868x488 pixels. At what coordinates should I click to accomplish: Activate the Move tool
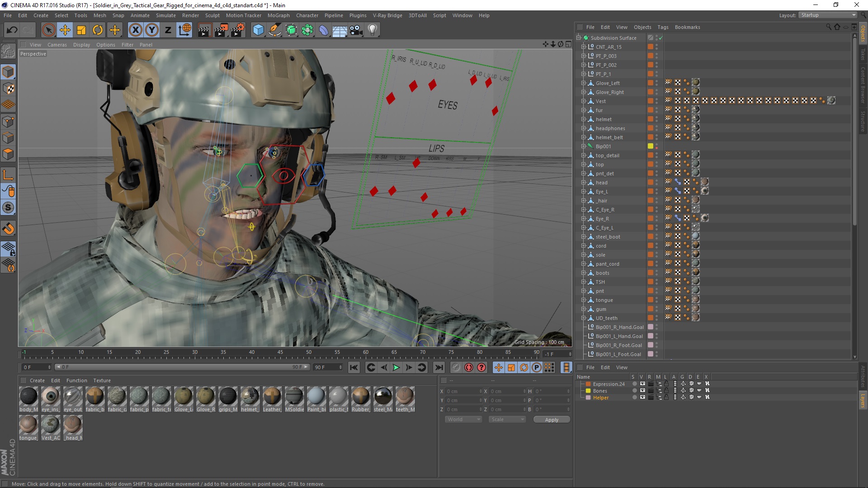(x=65, y=30)
